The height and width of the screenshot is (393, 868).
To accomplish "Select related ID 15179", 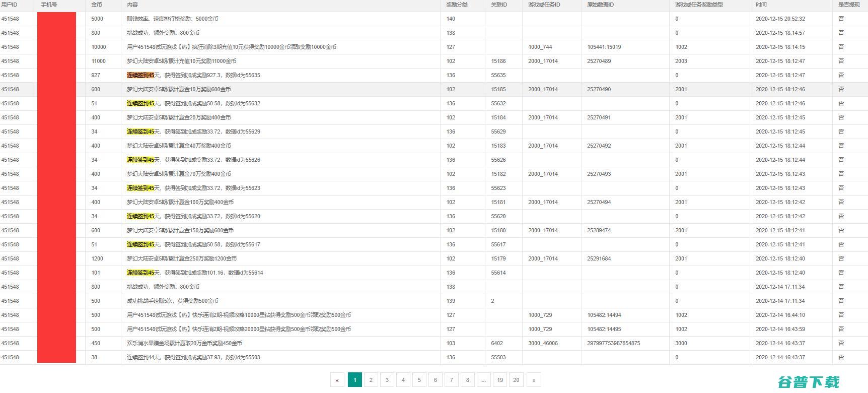I will (498, 258).
